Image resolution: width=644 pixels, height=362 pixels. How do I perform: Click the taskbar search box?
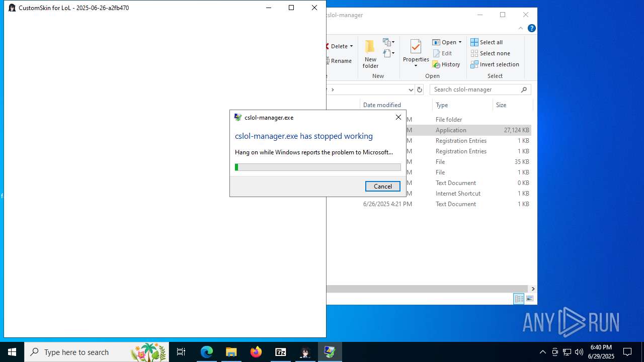(97, 352)
